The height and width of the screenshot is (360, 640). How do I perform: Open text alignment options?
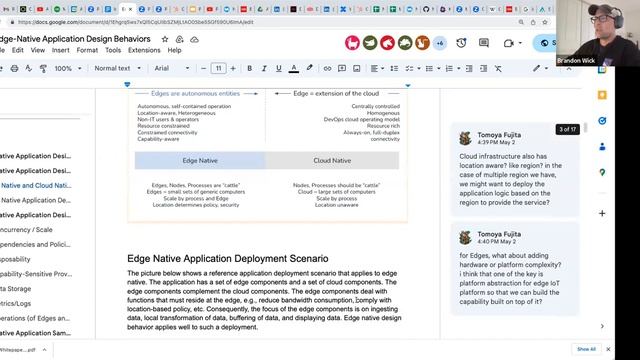click(x=377, y=68)
